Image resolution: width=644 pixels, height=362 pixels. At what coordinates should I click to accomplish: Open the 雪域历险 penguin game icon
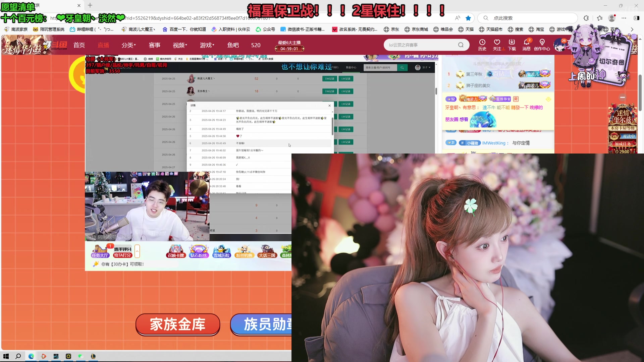click(222, 251)
